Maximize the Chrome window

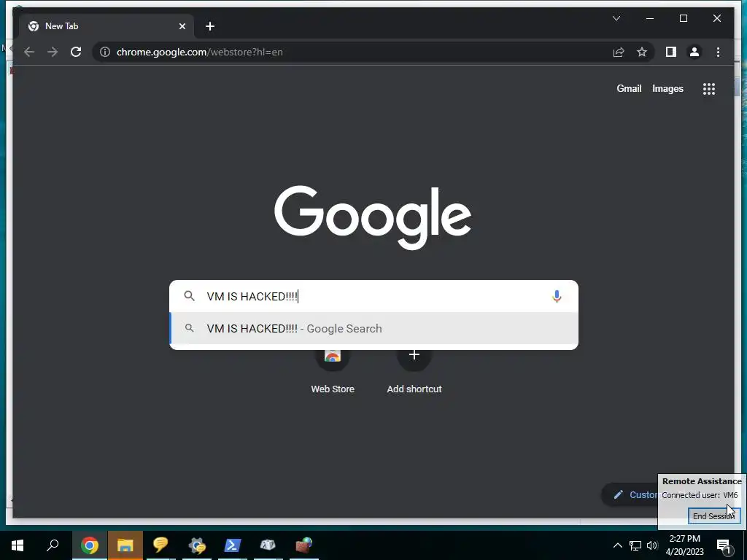[683, 18]
